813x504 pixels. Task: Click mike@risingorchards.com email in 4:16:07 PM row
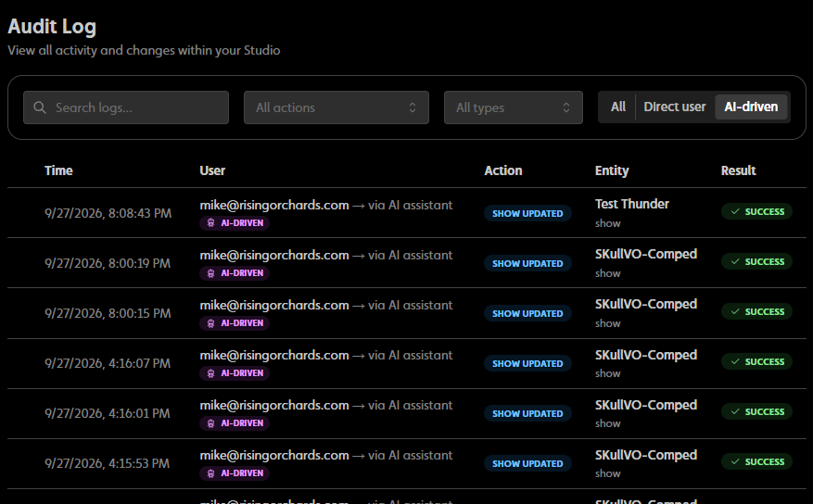pyautogui.click(x=274, y=356)
